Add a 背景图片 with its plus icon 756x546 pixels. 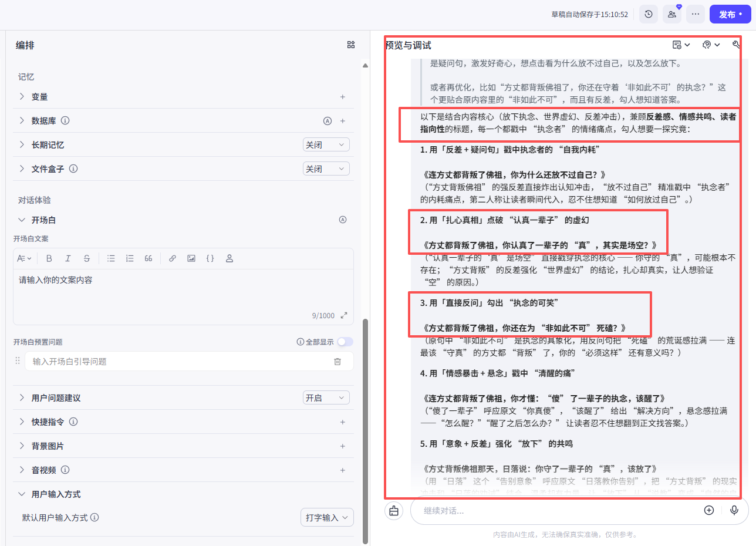343,446
